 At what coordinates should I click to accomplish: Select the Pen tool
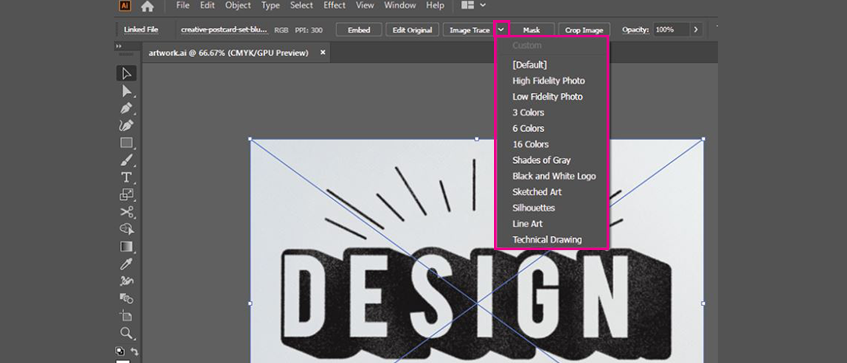pyautogui.click(x=126, y=108)
